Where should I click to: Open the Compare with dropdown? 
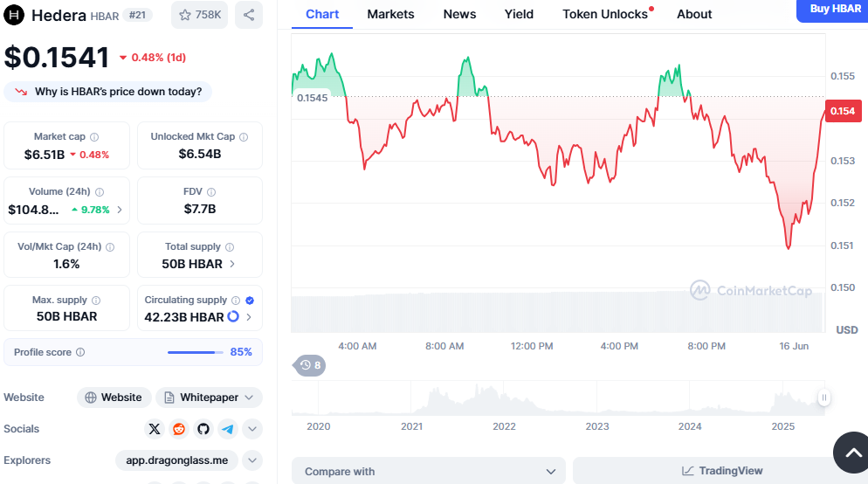429,471
